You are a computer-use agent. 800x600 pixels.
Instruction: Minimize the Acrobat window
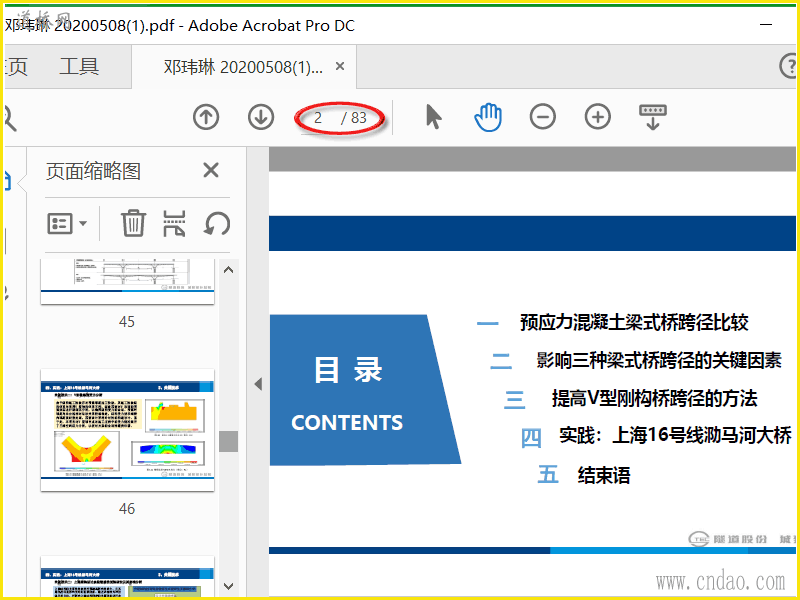pyautogui.click(x=766, y=24)
